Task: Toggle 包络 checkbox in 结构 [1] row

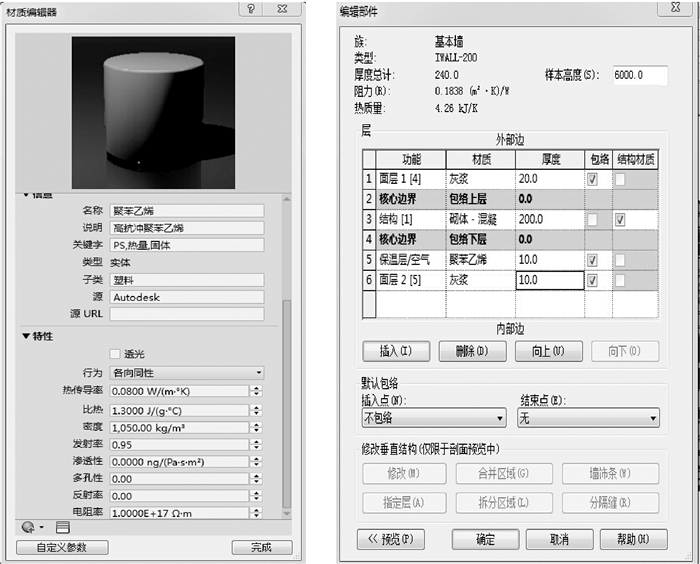Action: tap(592, 220)
